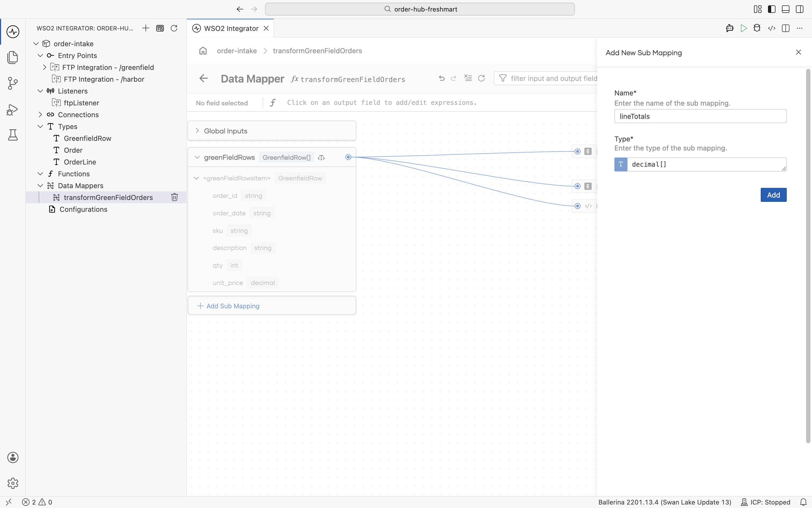Screen dimensions: 812x508
Task: Toggle the bottom panel layout icon
Action: (x=785, y=9)
